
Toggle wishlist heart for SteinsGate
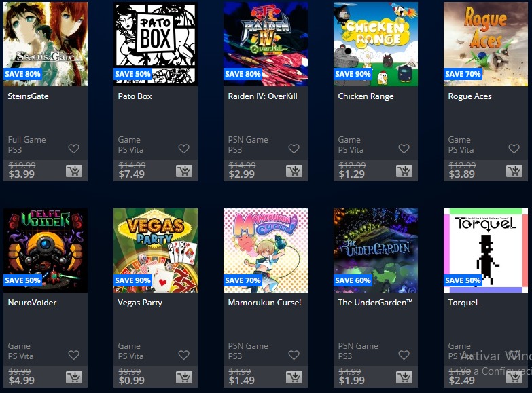click(x=73, y=149)
